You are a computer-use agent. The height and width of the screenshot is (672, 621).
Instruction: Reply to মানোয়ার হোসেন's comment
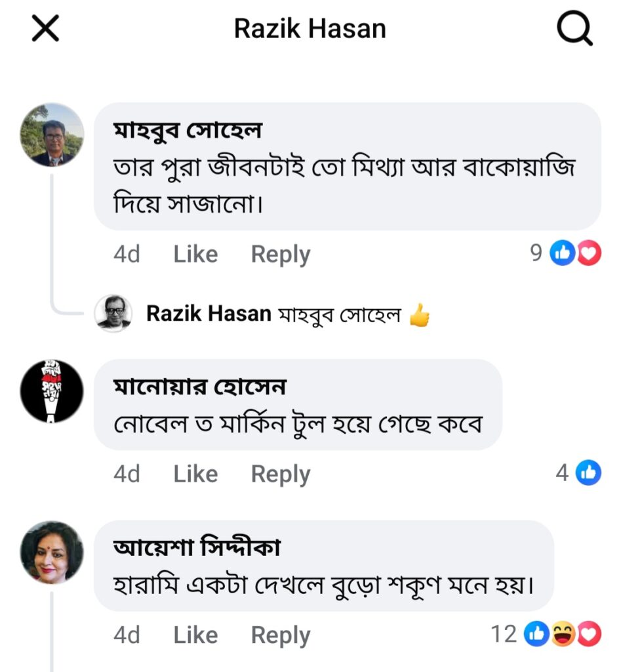click(x=281, y=474)
